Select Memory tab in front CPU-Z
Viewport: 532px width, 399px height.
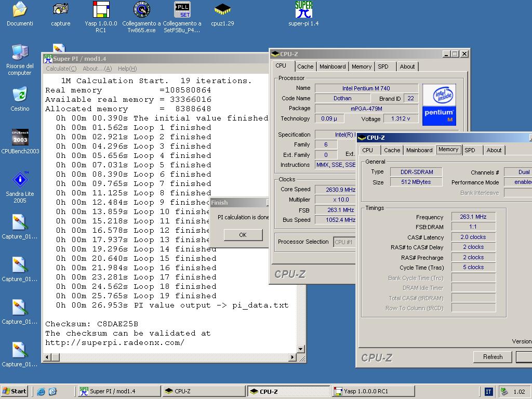448,149
